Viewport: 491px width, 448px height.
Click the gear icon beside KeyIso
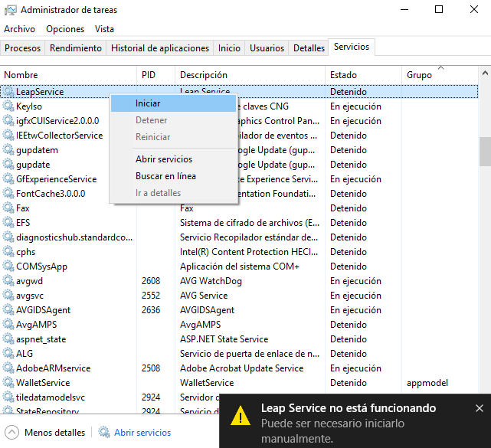pyautogui.click(x=8, y=106)
